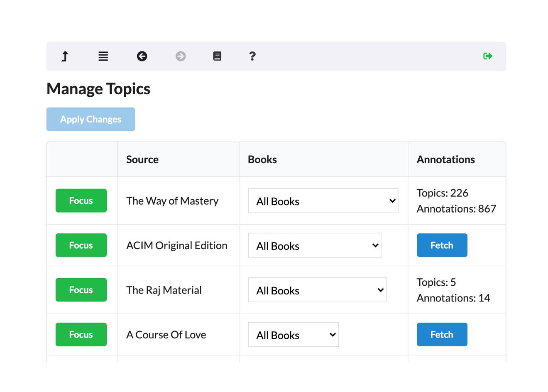The height and width of the screenshot is (392, 548).
Task: Click the Apply Changes button
Action: point(91,119)
